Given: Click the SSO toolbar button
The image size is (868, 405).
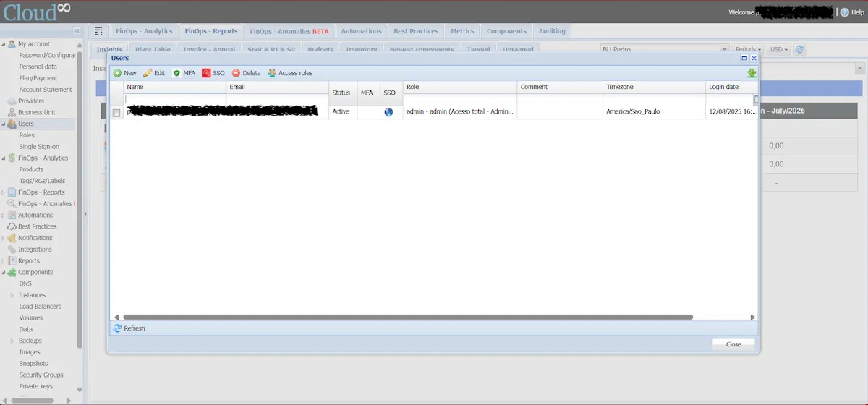Looking at the screenshot, I should pyautogui.click(x=213, y=73).
